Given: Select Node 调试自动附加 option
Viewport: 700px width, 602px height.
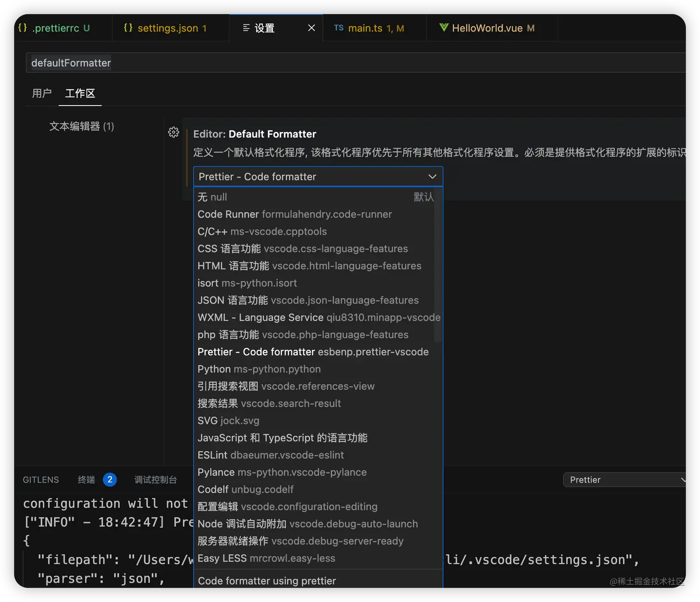Looking at the screenshot, I should coord(316,524).
